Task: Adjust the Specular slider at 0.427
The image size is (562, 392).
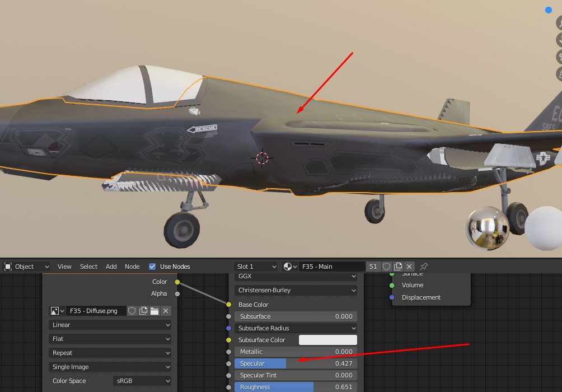Action: pos(296,363)
